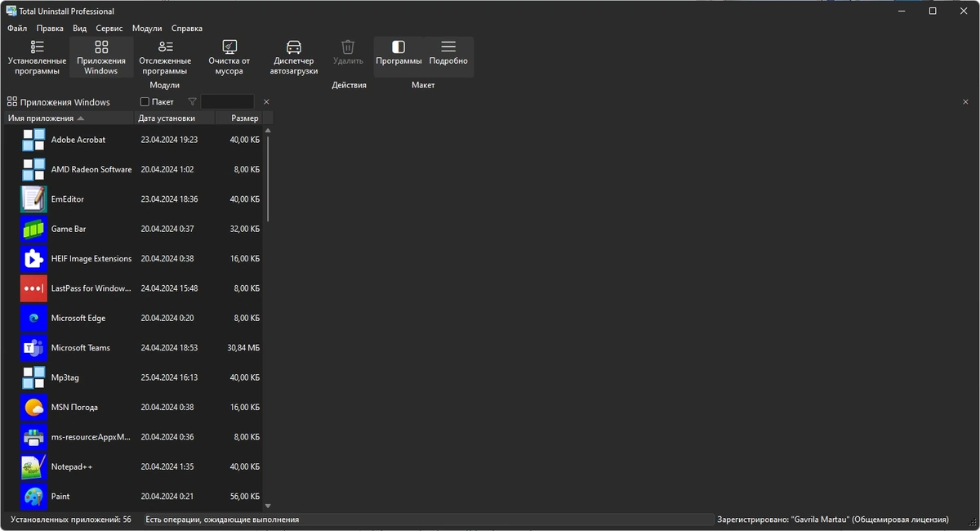Screen dimensions: 980x531
Task: Click the Adobe Acrobat app icon
Action: point(33,140)
